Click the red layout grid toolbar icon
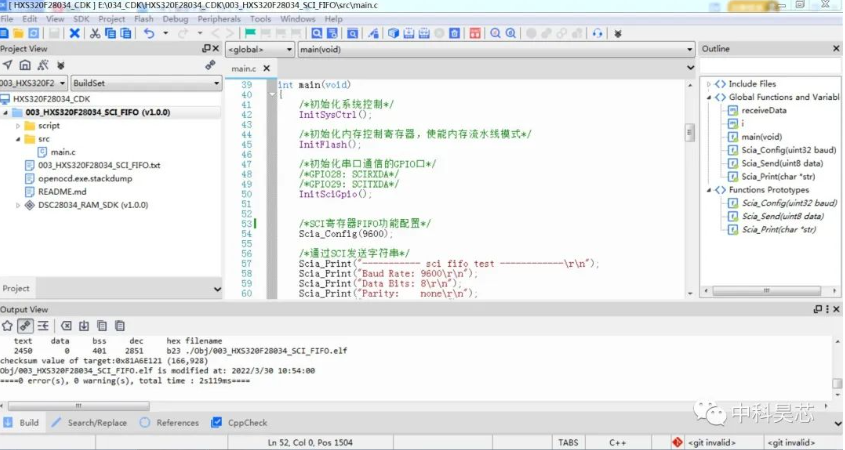 pos(475,33)
